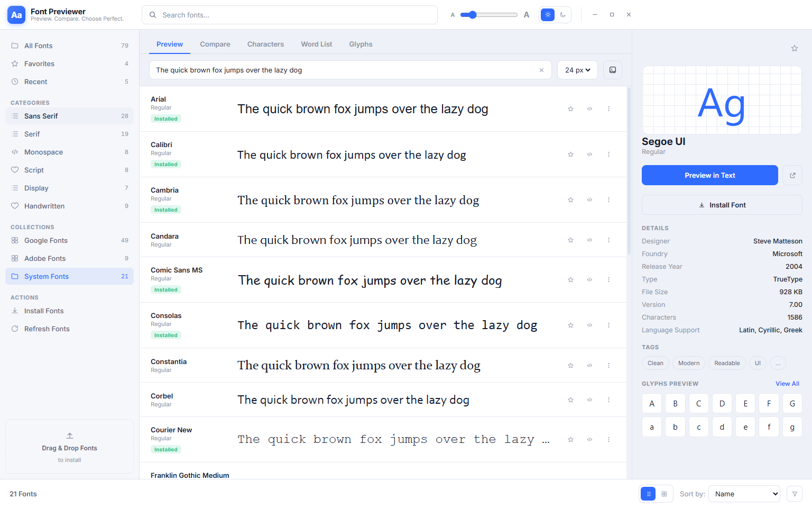Select the Handwritten category
The image size is (812, 508).
point(69,206)
